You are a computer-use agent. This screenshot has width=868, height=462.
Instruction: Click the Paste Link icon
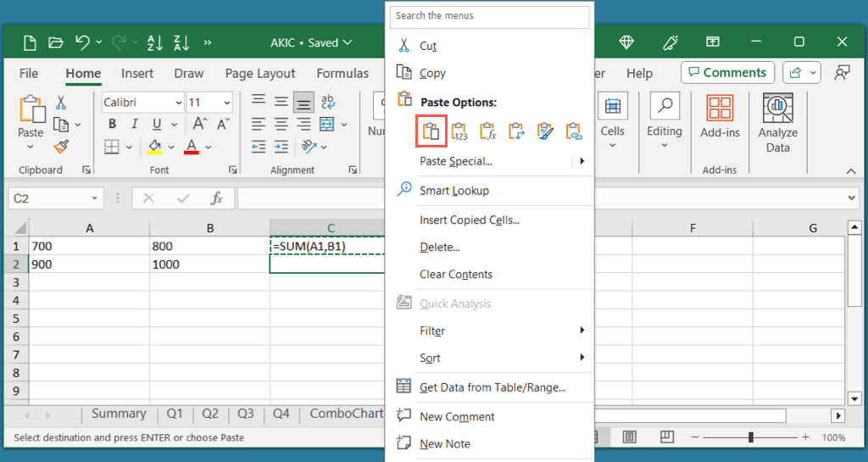(x=574, y=131)
